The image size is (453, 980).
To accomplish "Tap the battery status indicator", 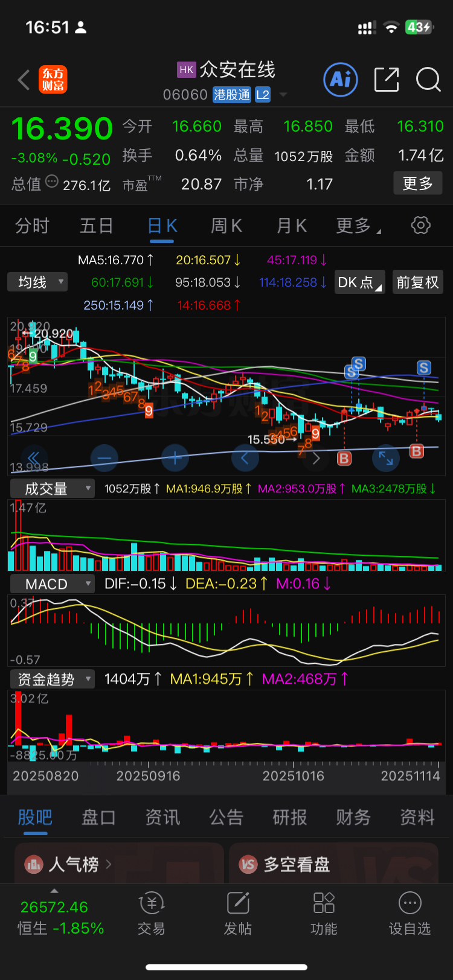I will click(419, 27).
